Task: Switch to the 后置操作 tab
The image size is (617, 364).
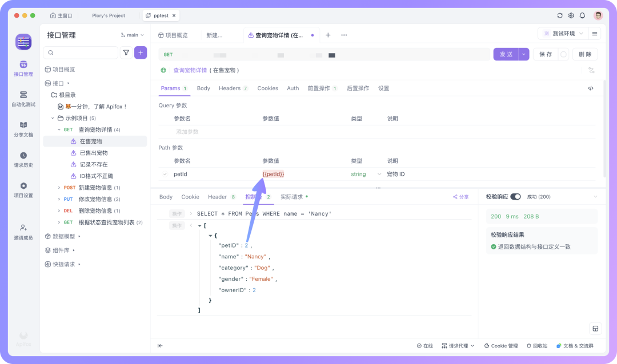Action: (358, 88)
